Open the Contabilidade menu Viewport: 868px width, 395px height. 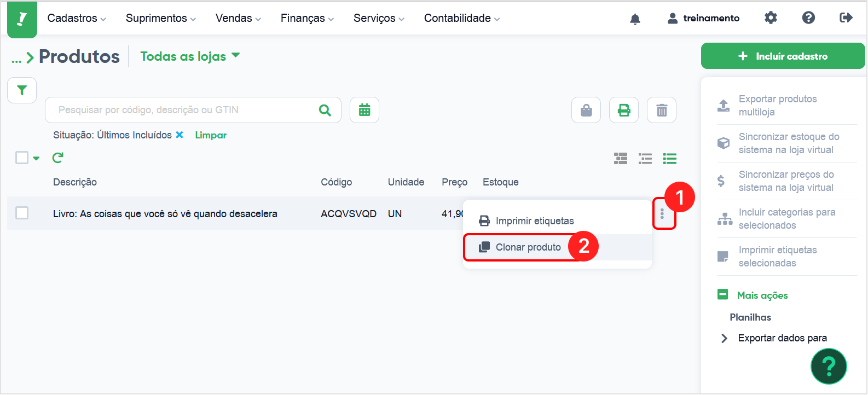462,18
